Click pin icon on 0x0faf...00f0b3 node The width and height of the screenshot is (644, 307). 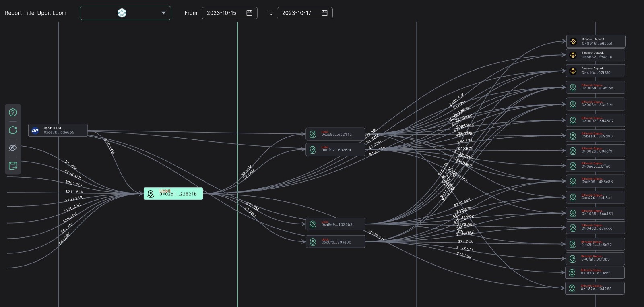click(x=572, y=259)
